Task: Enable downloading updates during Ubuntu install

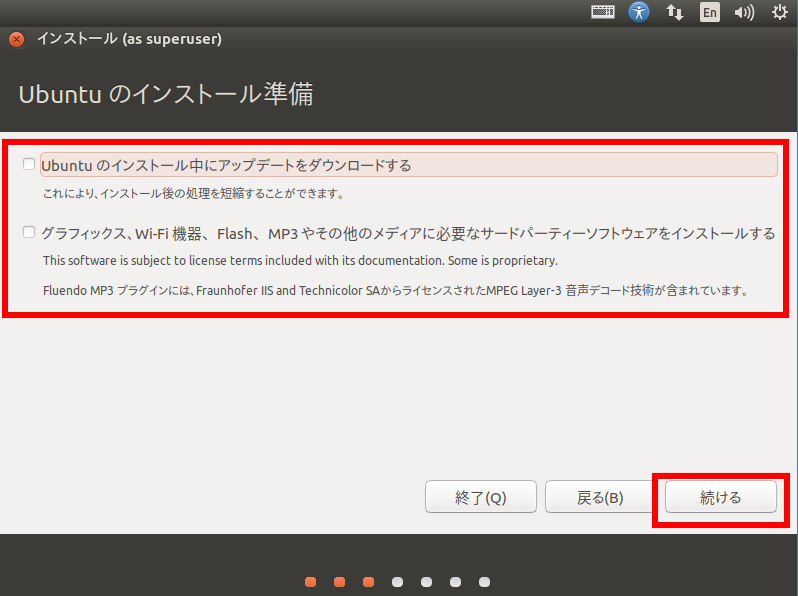Action: (29, 164)
